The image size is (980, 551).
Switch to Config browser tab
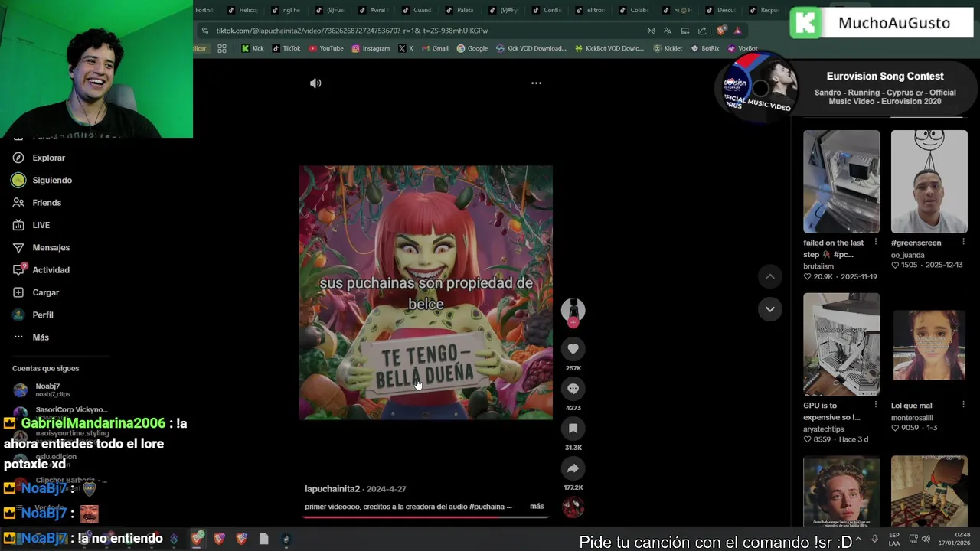(x=547, y=10)
